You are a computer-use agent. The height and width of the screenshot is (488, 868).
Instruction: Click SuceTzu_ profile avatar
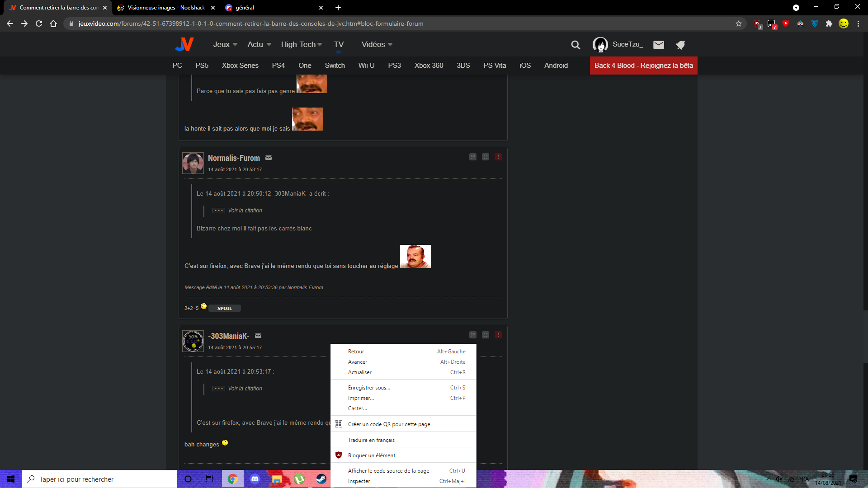click(x=600, y=44)
